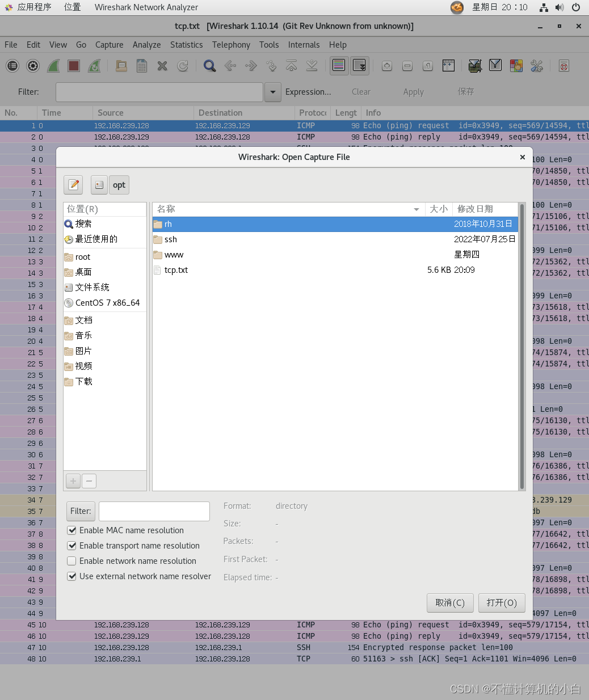Open the Statistics menu
This screenshot has width=589, height=700.
(186, 45)
